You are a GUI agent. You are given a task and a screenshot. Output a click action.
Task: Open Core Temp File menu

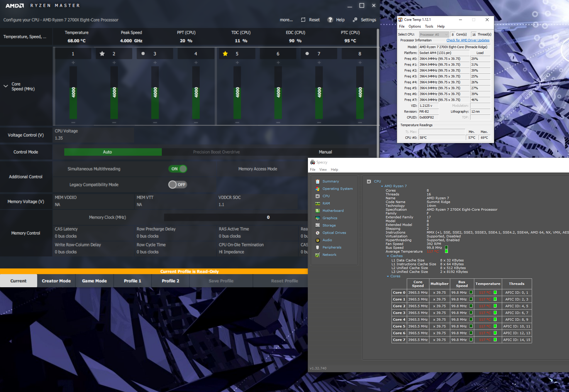402,26
